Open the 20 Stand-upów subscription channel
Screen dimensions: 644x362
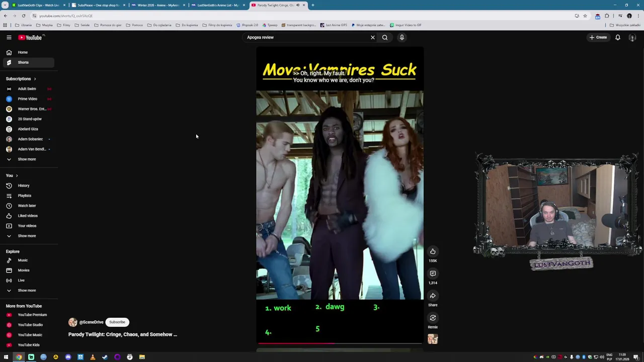[x=28, y=119]
